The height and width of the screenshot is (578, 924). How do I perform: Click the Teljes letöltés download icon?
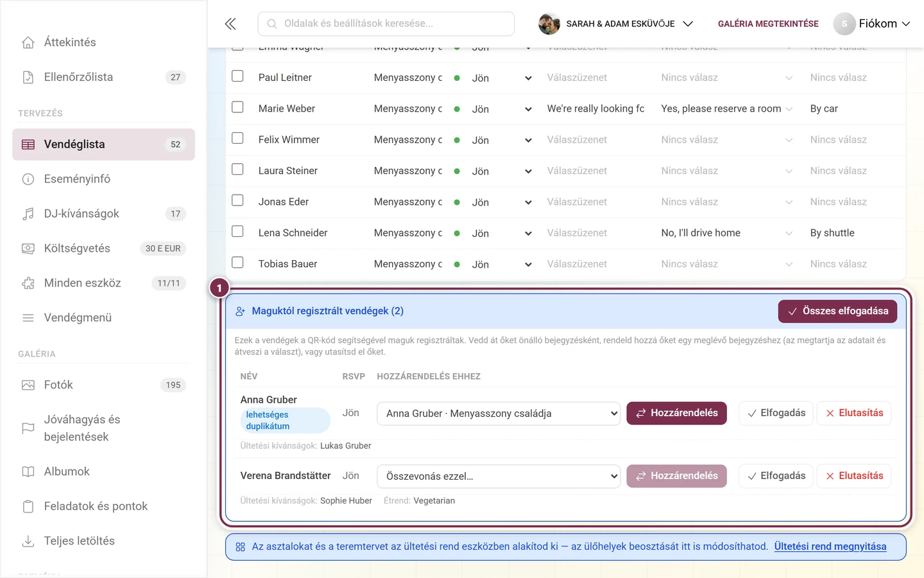coord(28,541)
